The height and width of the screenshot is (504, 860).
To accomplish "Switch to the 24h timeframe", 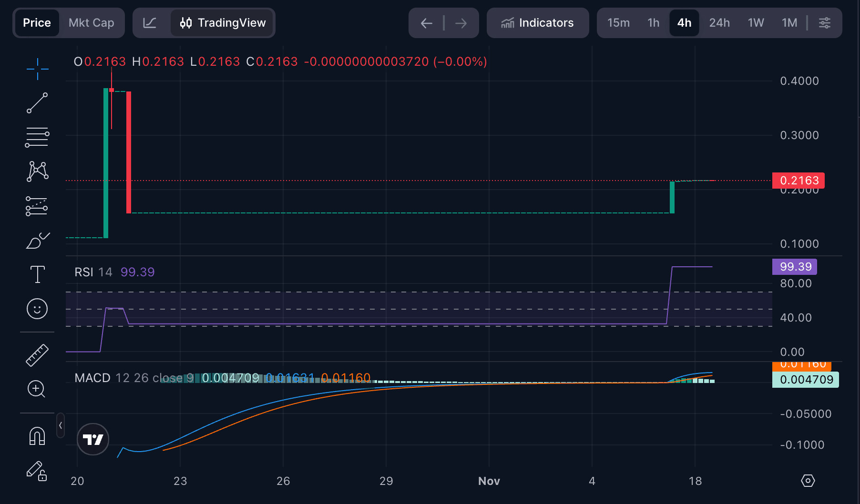I will click(x=719, y=23).
